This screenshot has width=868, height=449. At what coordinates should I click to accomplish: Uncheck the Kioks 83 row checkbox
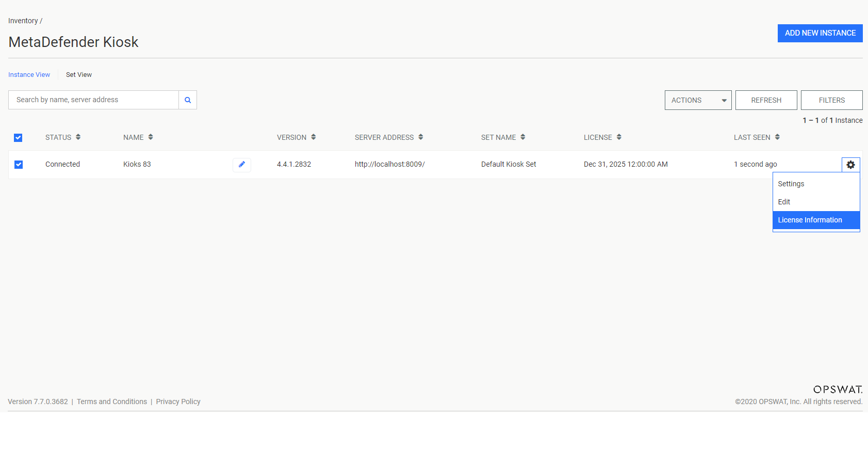tap(19, 165)
